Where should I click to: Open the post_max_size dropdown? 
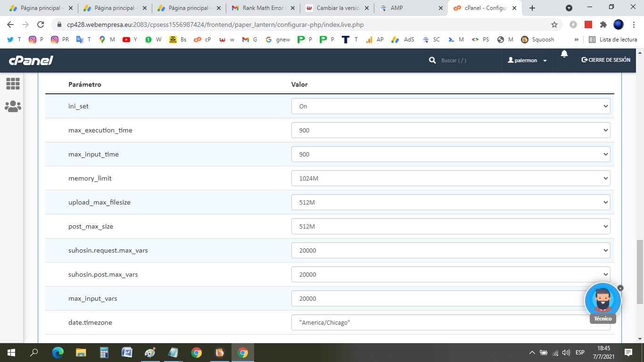pos(451,226)
